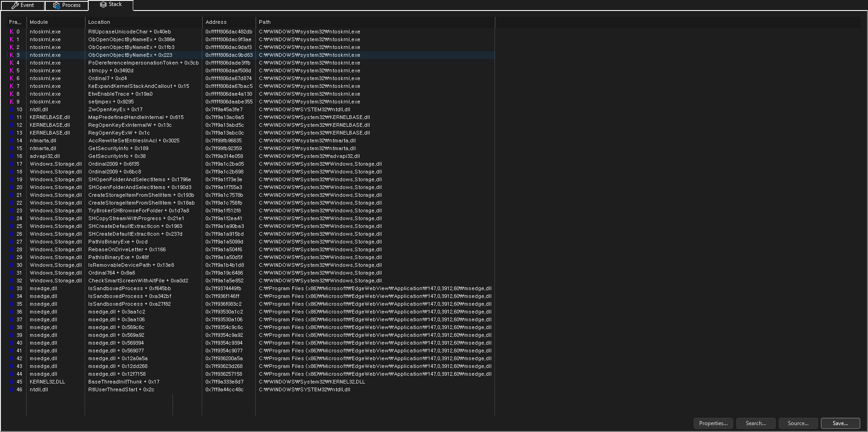Screen dimensions: 868x432
Task: Select RebaseOnDriveLetter + 0x1166 entry
Action: pyautogui.click(x=127, y=249)
